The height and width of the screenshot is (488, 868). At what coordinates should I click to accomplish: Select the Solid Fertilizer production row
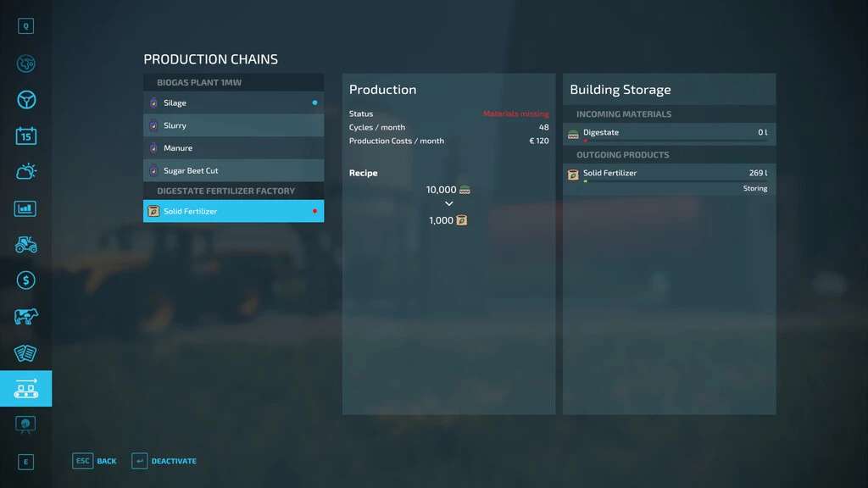tap(234, 211)
